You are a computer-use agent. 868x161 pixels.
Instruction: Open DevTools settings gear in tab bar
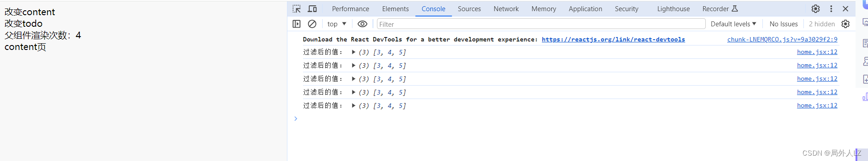pyautogui.click(x=815, y=9)
